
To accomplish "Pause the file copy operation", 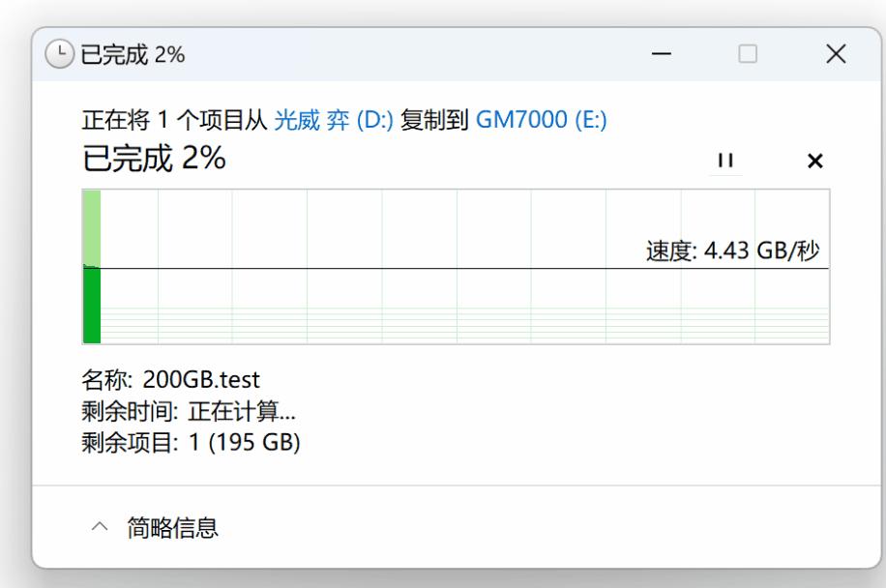I will coord(724,161).
